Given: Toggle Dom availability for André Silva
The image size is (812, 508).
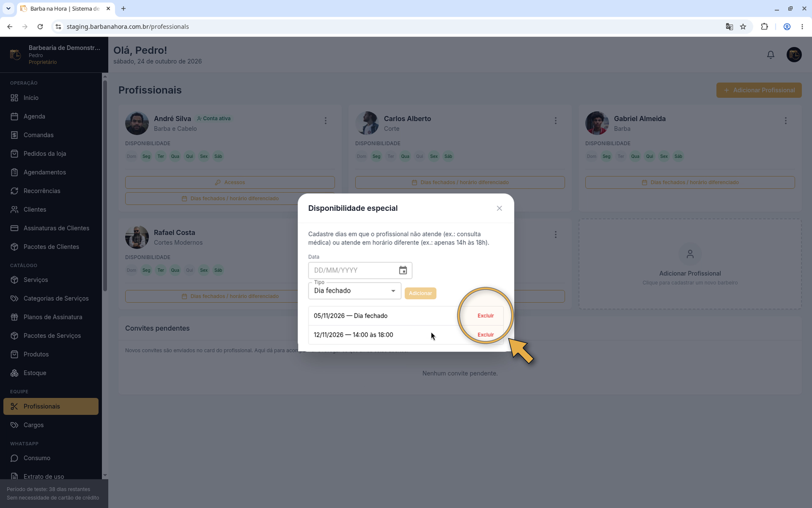Looking at the screenshot, I should [x=131, y=156].
